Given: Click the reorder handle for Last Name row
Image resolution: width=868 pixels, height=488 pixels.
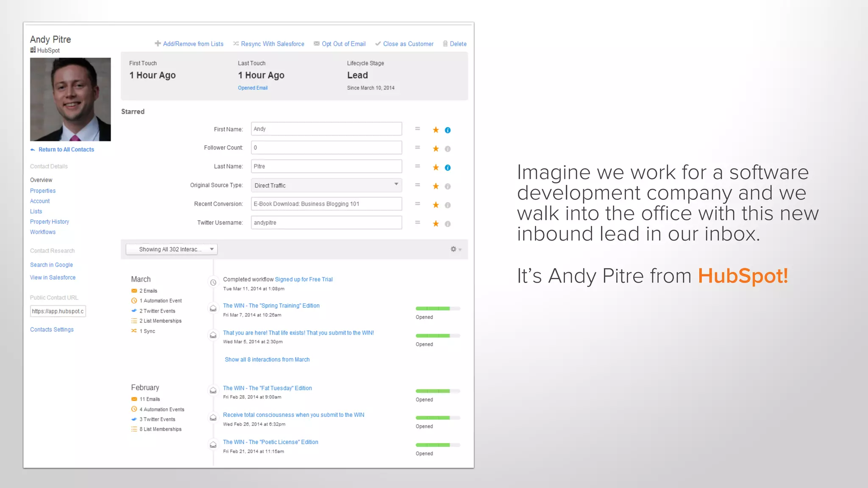Looking at the screenshot, I should tap(417, 166).
